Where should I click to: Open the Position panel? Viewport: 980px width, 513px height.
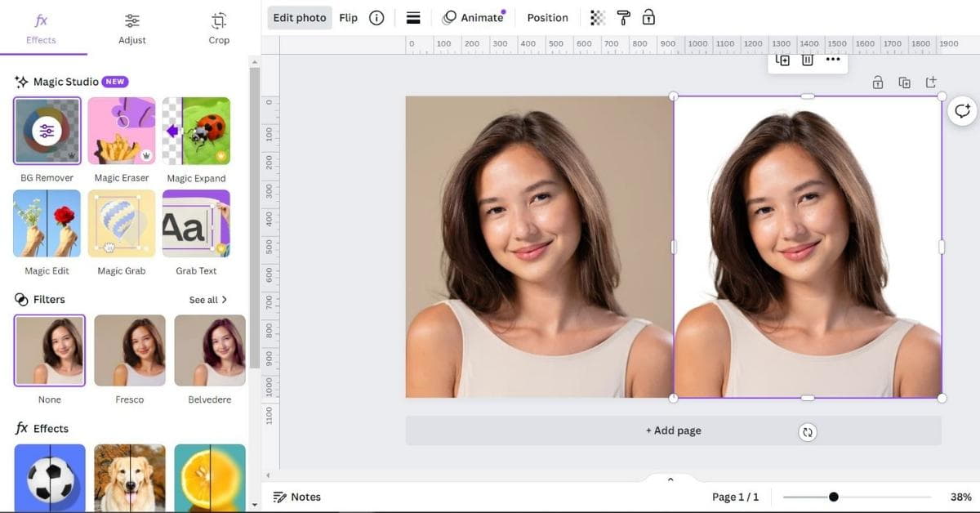(547, 18)
